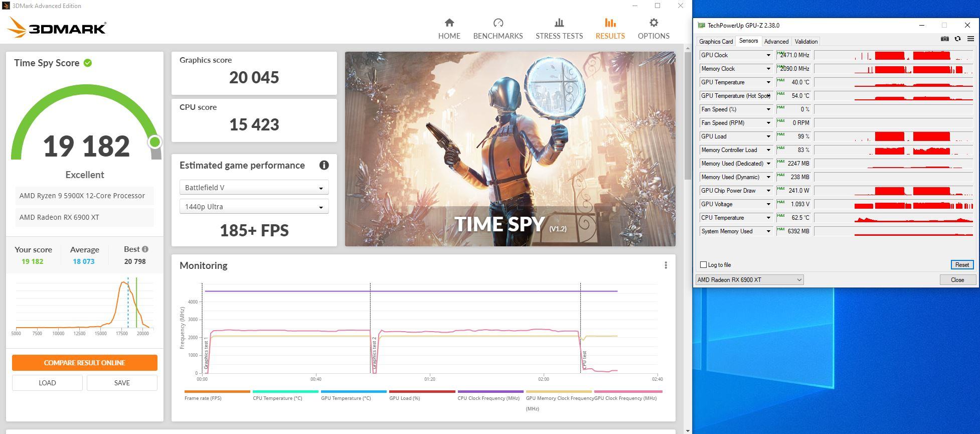980x434 pixels.
Task: Switch to the Validation tab
Action: click(x=806, y=42)
